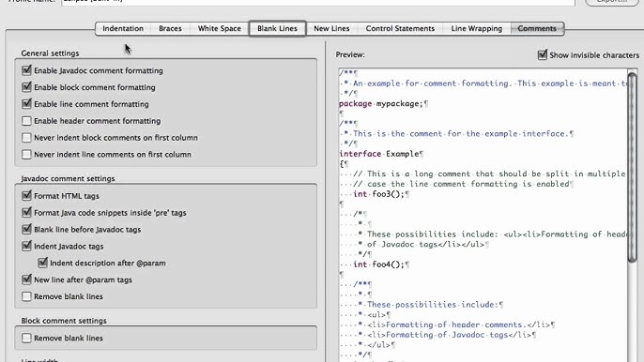The height and width of the screenshot is (362, 644).
Task: Uncheck Indent description after @param
Action: coord(43,264)
